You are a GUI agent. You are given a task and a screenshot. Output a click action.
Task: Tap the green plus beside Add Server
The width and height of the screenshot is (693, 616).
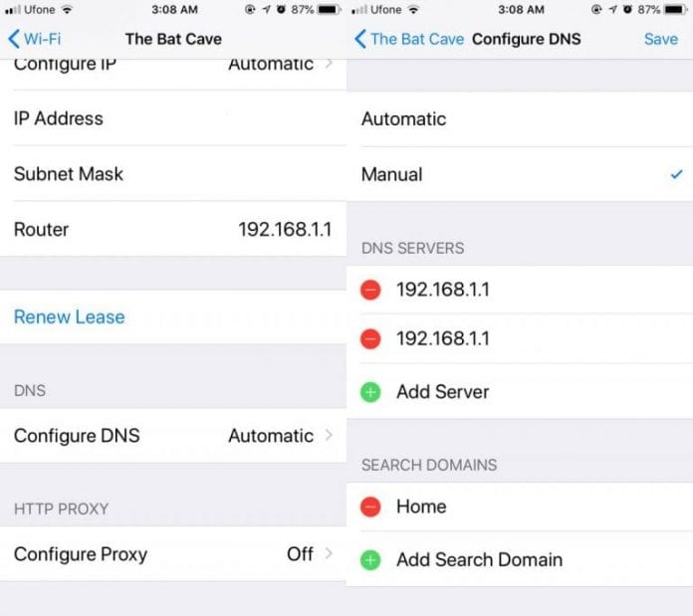370,392
